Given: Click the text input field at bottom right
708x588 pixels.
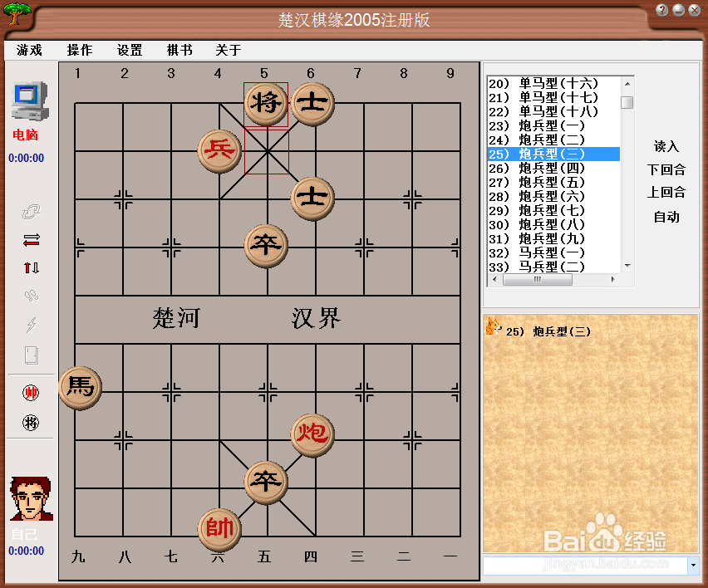Looking at the screenshot, I should 585,566.
